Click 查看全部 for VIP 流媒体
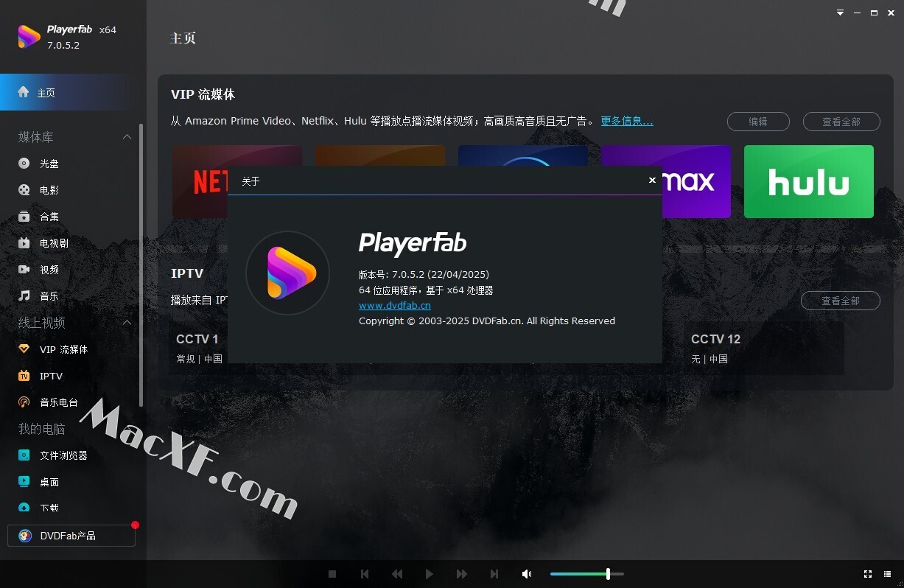904x588 pixels. click(x=841, y=122)
